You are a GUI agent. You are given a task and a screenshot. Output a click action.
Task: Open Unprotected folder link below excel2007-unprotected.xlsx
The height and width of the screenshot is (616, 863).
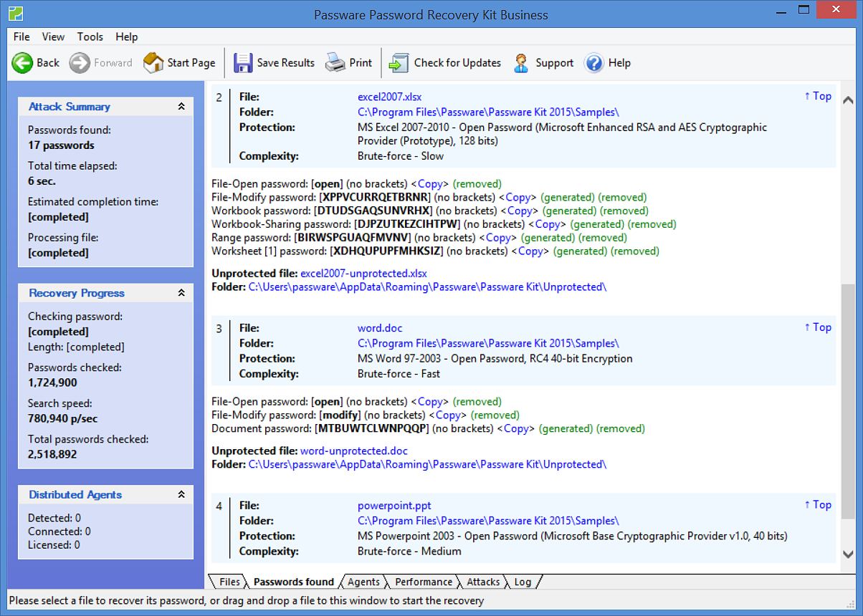tap(427, 287)
